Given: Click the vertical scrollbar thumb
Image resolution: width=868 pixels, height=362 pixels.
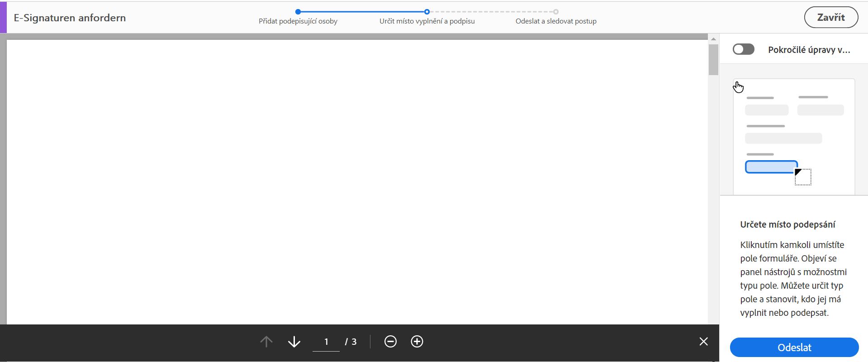Looking at the screenshot, I should coord(713,60).
